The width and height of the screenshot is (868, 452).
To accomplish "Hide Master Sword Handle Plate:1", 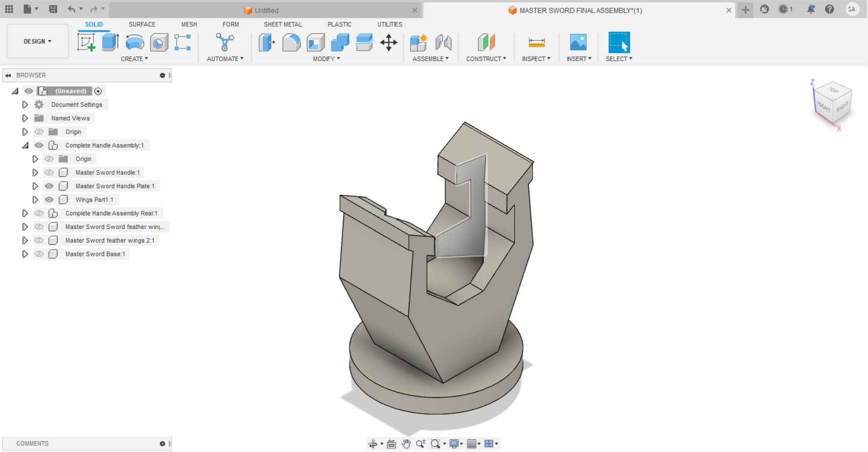I will pyautogui.click(x=49, y=186).
